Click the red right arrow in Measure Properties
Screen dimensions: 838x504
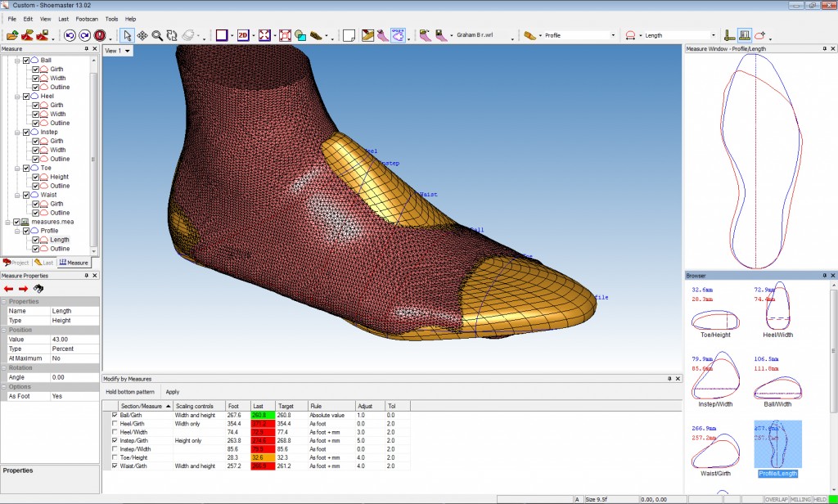pyautogui.click(x=23, y=289)
